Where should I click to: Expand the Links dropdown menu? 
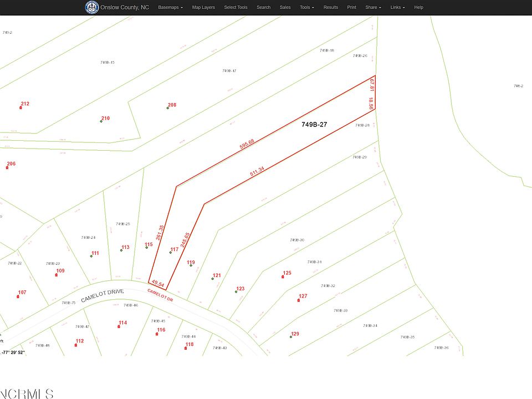point(397,7)
